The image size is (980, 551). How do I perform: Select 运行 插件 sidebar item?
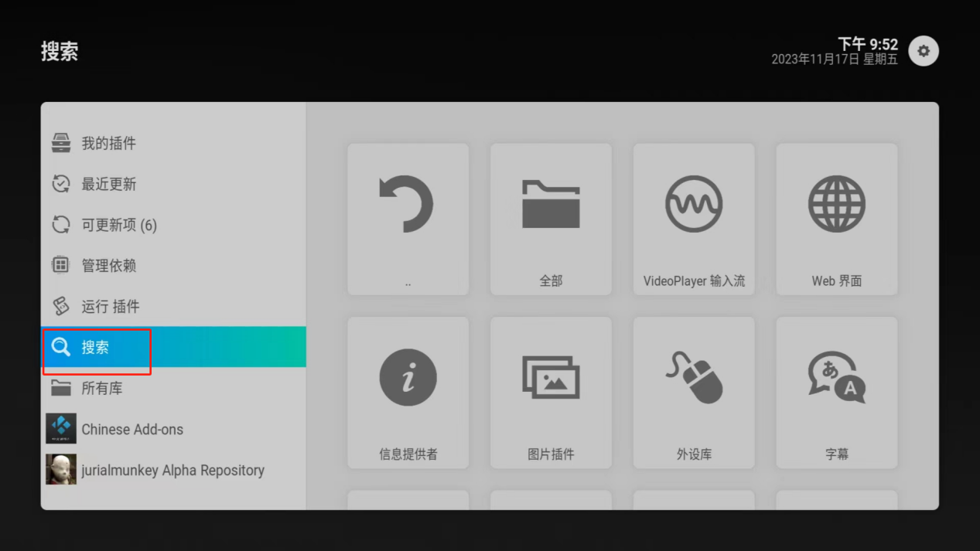pos(110,307)
